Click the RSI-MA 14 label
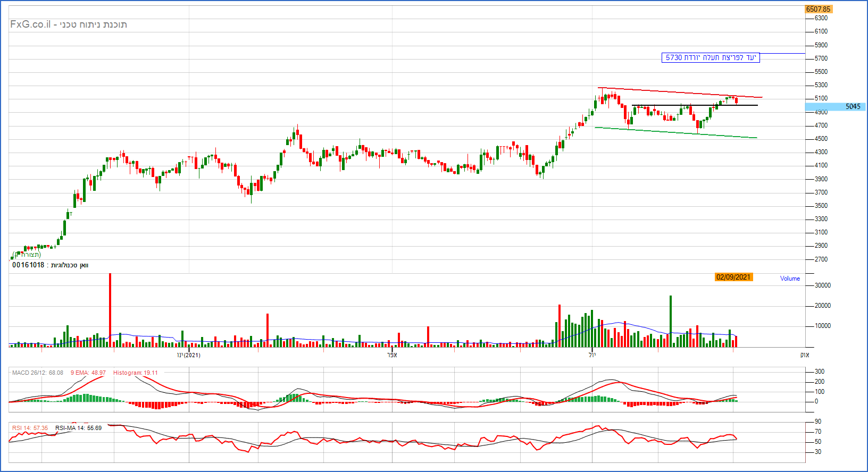Image resolution: width=868 pixels, height=472 pixels. [78, 428]
